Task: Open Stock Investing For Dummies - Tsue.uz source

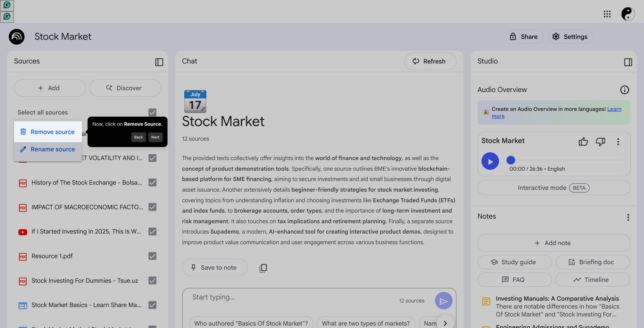Action: click(x=85, y=281)
